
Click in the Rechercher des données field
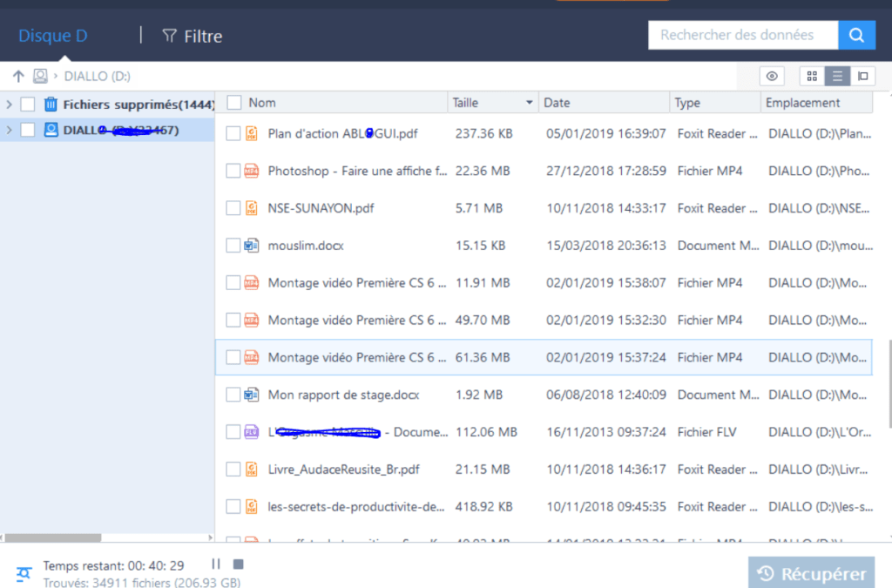tap(740, 35)
